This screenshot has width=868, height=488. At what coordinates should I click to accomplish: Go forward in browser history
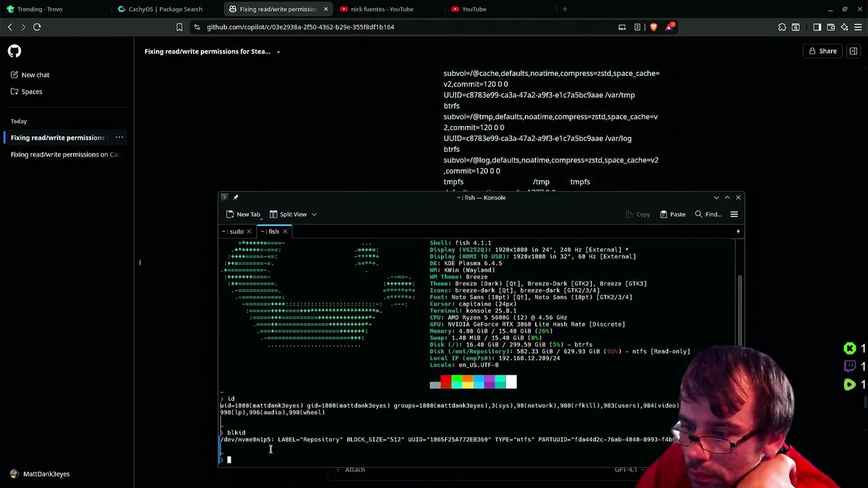coord(23,27)
